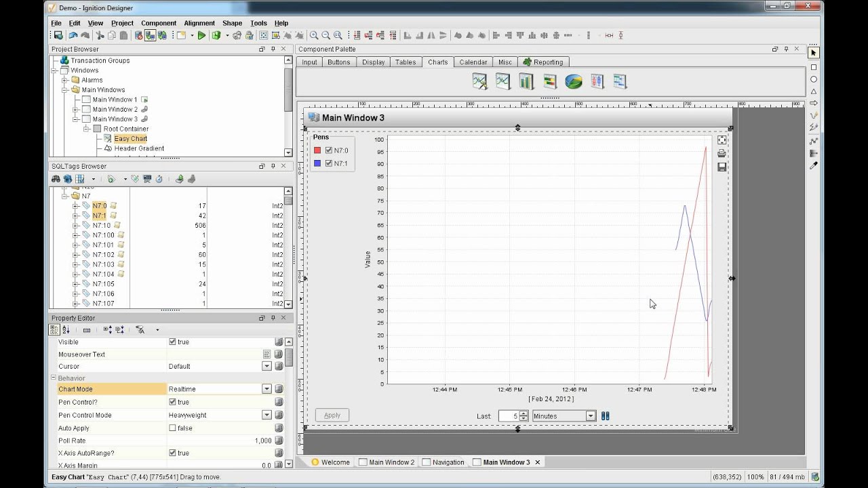Select the Pie Chart palette component
This screenshot has height=488, width=868.
pos(574,81)
